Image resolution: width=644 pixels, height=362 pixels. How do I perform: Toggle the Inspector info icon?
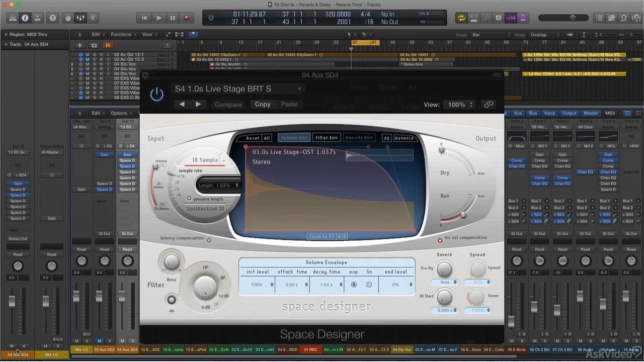coord(25,18)
